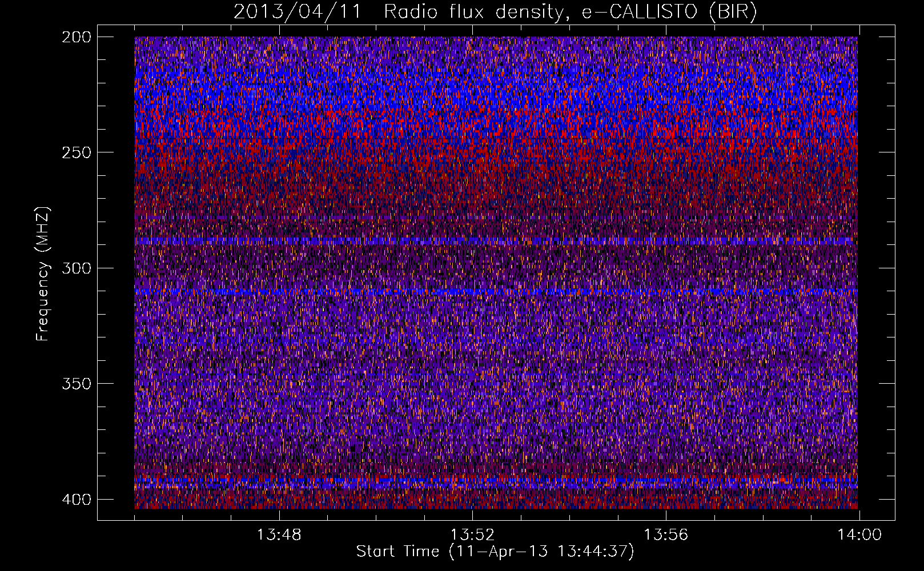Click the '13:48' time tick label

tap(279, 535)
